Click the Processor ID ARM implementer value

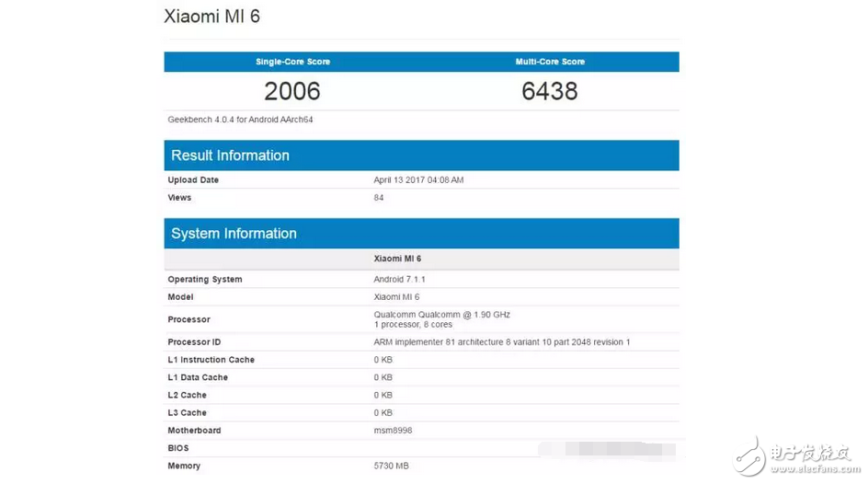click(501, 342)
